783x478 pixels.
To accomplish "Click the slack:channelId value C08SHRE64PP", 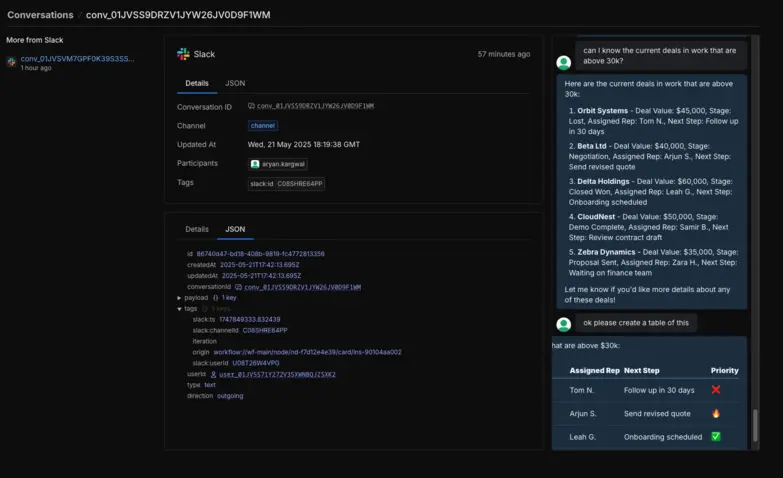I will 265,330.
